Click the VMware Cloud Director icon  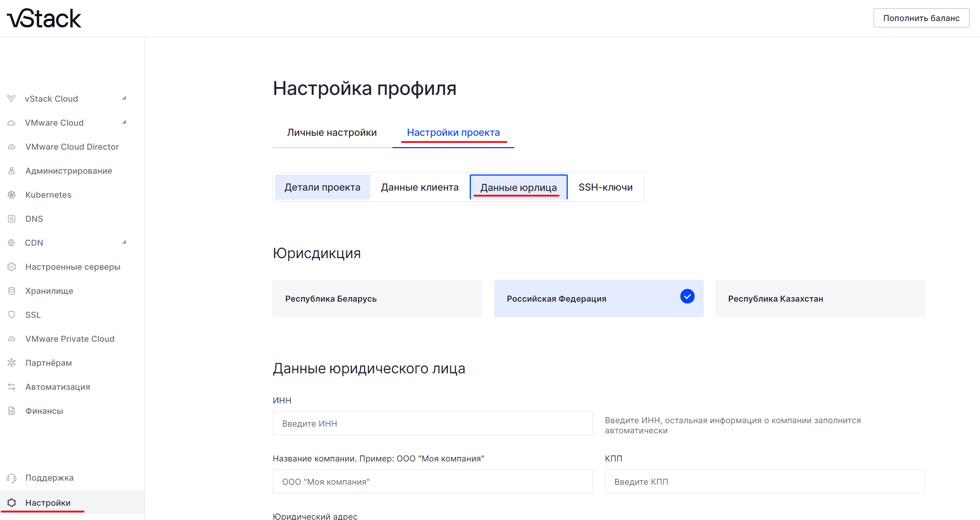(11, 147)
